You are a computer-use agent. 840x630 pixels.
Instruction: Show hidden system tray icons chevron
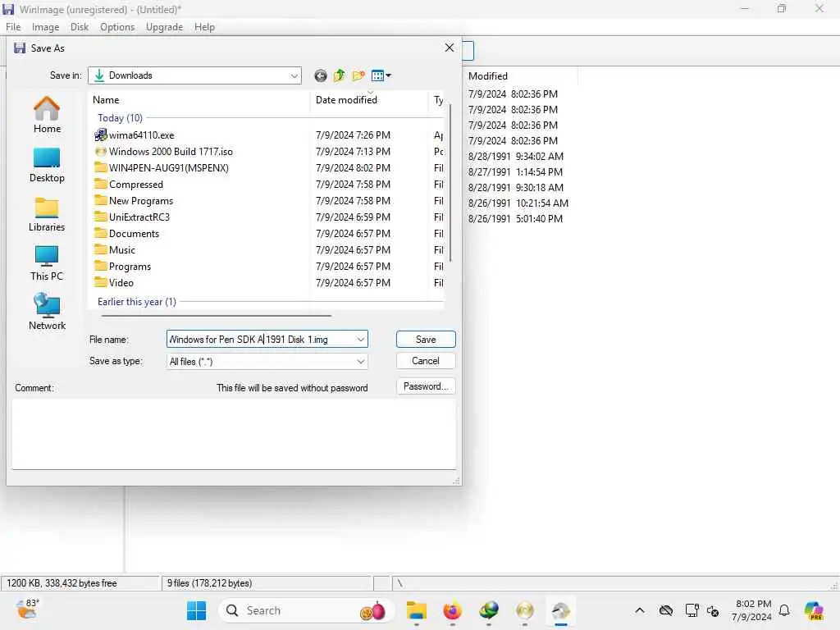(x=640, y=610)
